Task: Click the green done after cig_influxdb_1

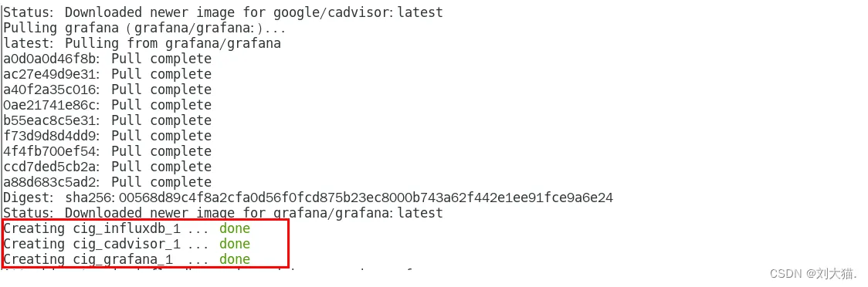Action: (235, 228)
